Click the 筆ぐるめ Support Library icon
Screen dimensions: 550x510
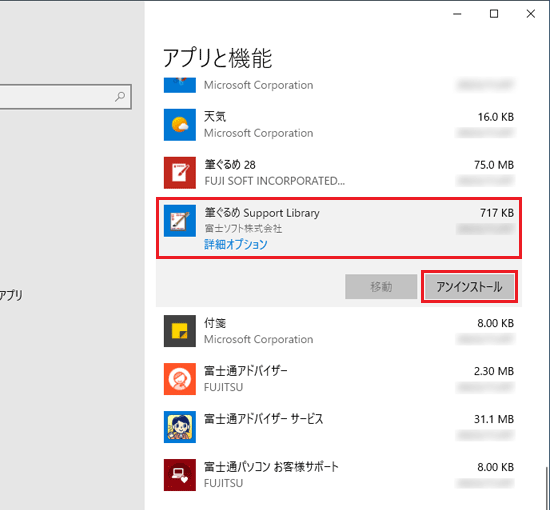tap(180, 221)
